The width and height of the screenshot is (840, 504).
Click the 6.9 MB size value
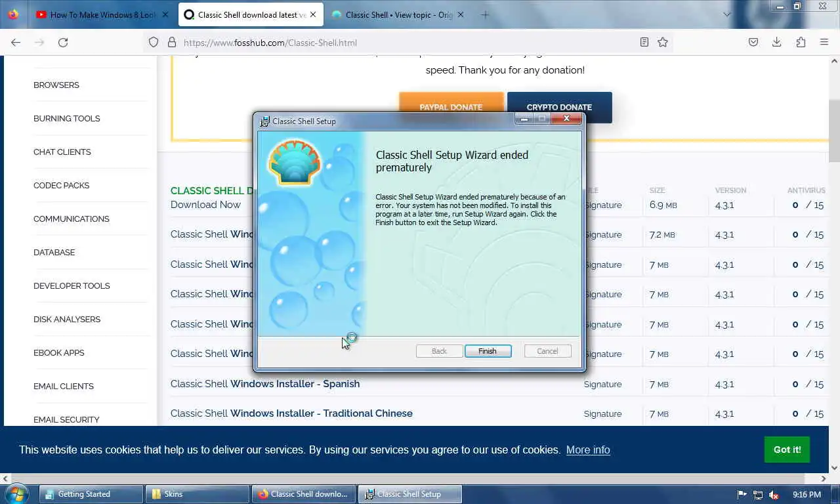click(663, 205)
